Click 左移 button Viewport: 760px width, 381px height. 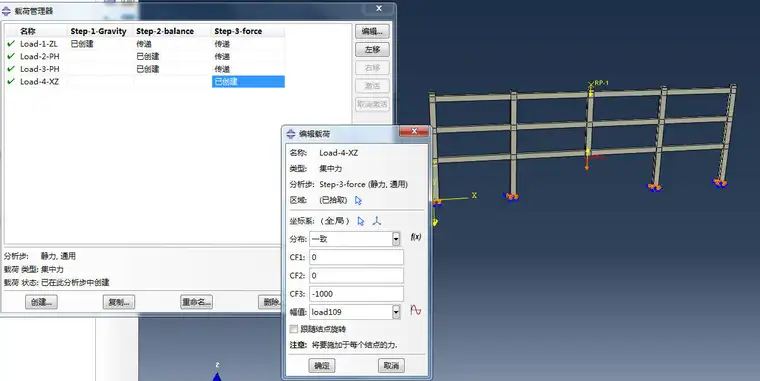372,49
